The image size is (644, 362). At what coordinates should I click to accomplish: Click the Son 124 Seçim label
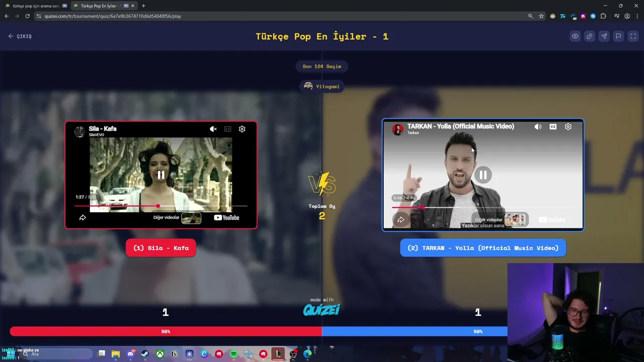pos(322,66)
